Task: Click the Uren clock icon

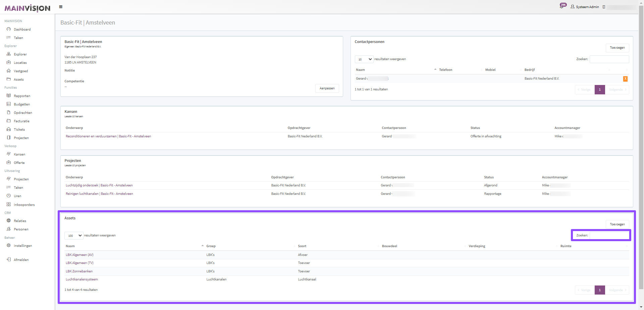Action: point(9,196)
